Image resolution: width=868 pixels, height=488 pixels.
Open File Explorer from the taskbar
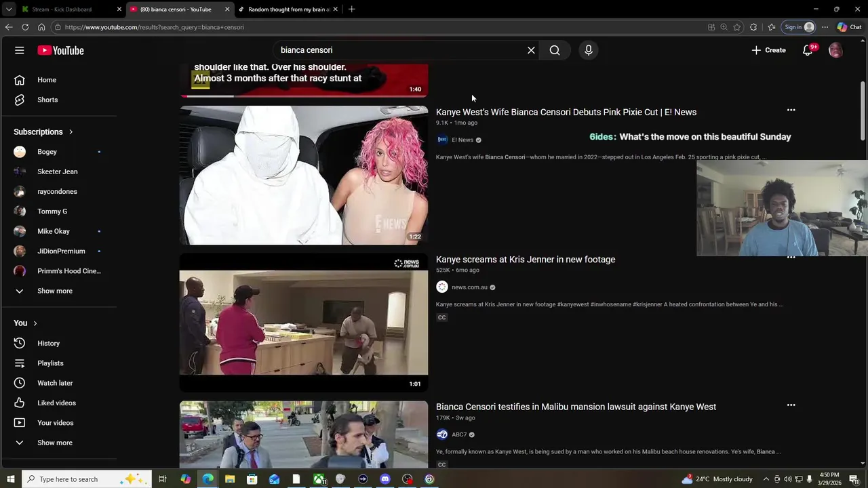(230, 479)
